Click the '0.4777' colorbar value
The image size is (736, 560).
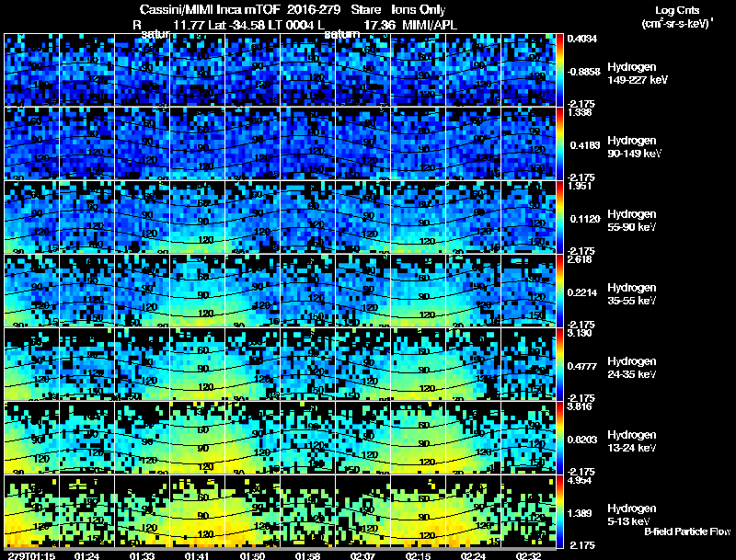tap(582, 366)
